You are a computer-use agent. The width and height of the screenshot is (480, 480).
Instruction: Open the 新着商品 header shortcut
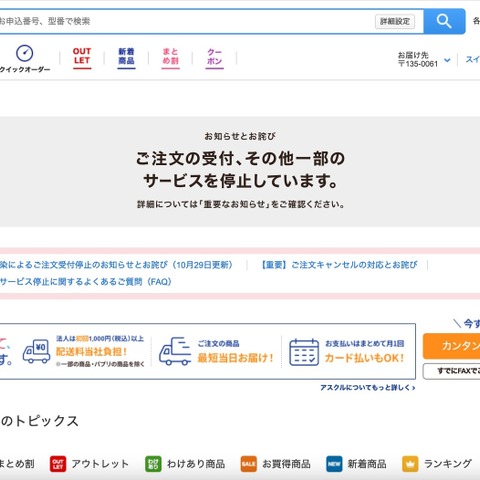126,57
